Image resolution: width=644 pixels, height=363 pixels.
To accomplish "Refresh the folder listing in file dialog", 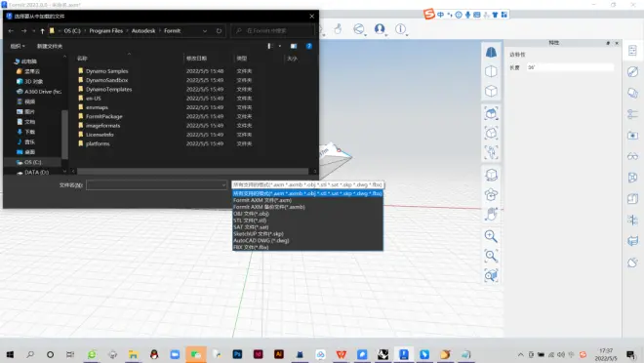I will click(x=219, y=31).
